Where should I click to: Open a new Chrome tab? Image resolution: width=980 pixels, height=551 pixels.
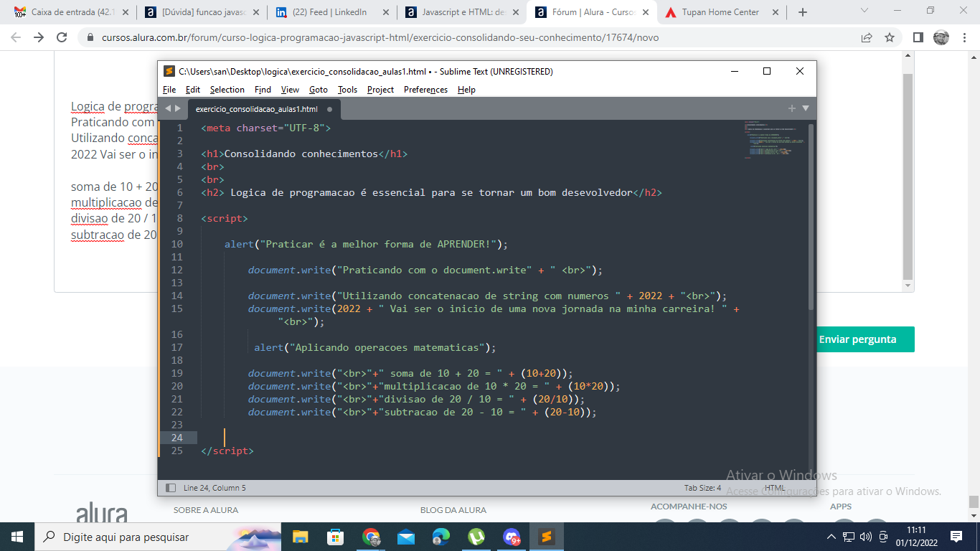click(x=803, y=12)
